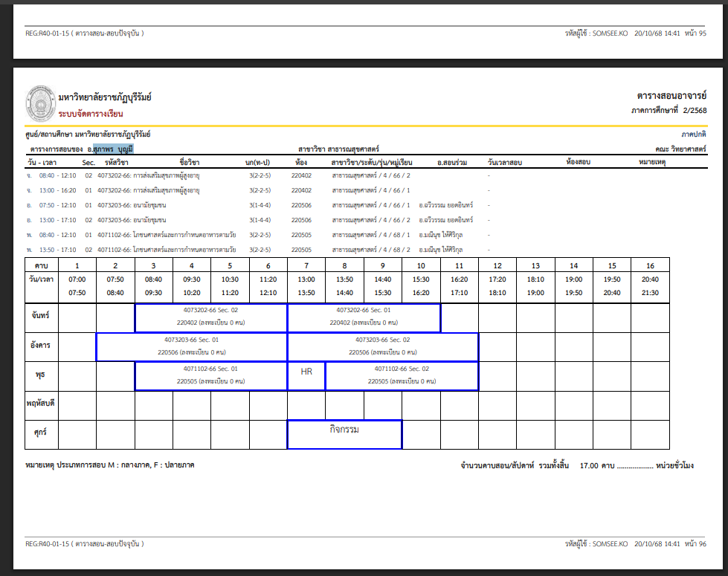Click period number 12 in the timetable header
Viewport: 728px width, 576px height.
click(497, 265)
